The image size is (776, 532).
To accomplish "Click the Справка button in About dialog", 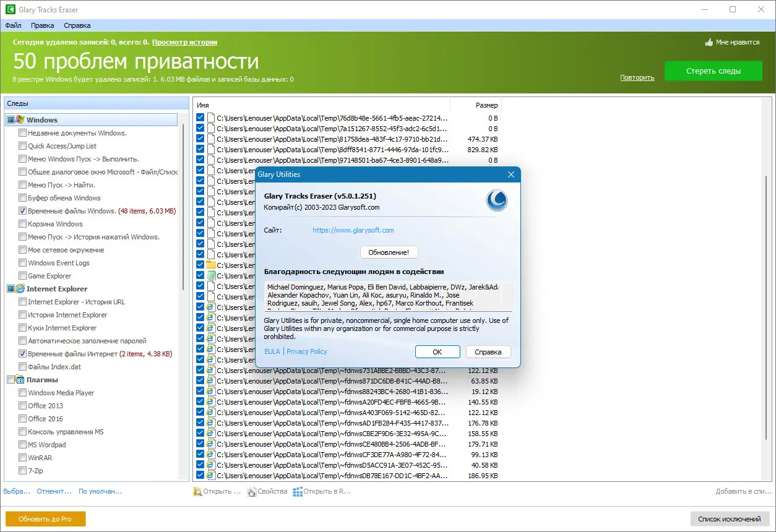I will click(488, 351).
